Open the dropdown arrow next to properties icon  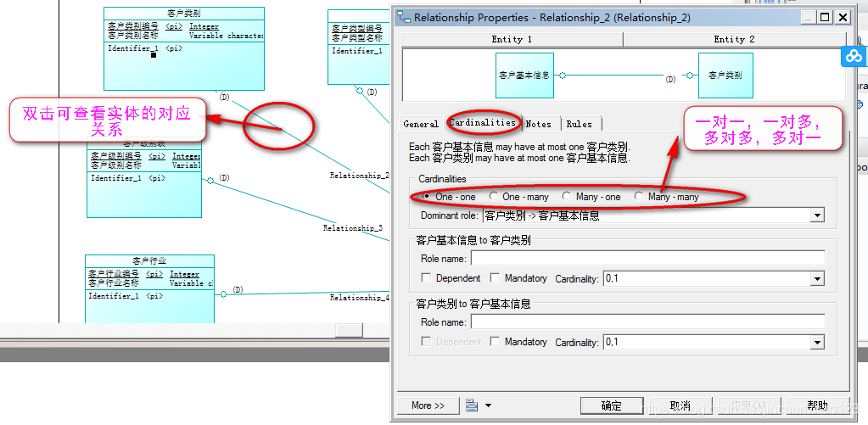point(488,405)
